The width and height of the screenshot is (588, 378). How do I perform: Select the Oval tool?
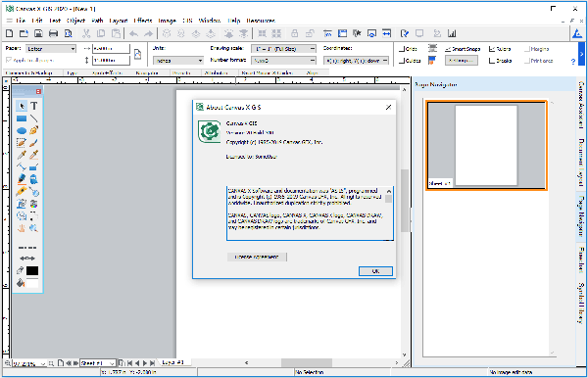pyautogui.click(x=22, y=131)
